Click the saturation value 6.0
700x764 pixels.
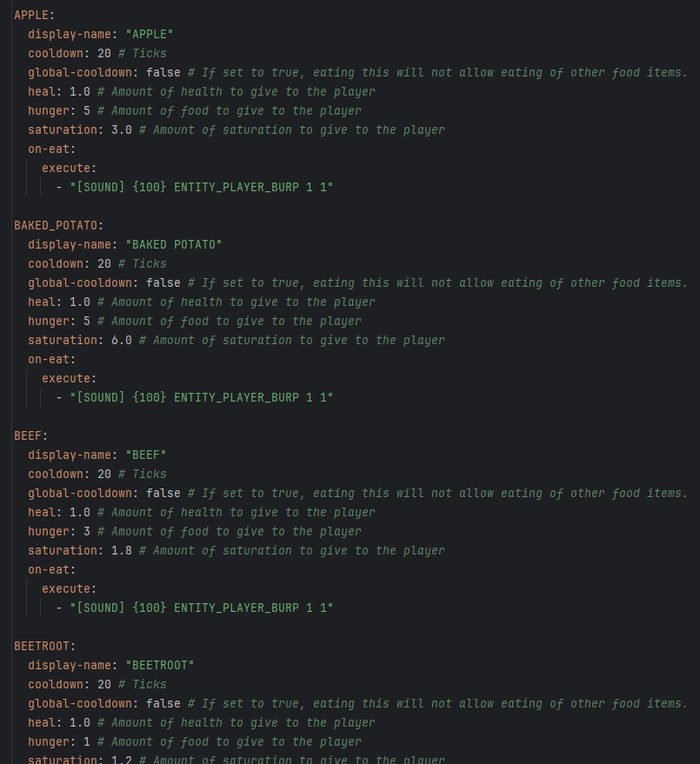click(x=122, y=340)
